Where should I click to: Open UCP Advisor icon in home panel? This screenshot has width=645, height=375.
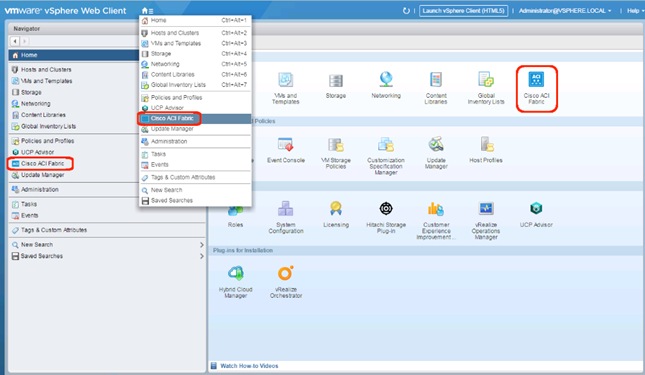click(x=536, y=208)
